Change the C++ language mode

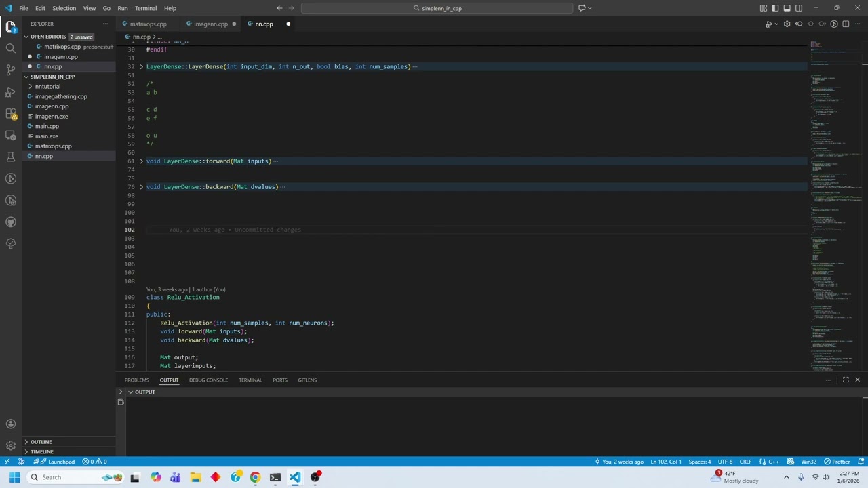click(x=774, y=462)
